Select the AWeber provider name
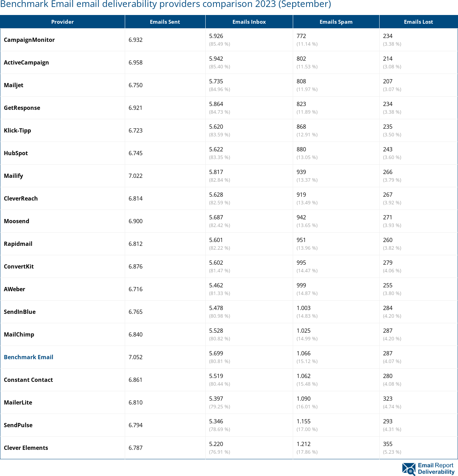The width and height of the screenshot is (458, 476). pos(15,289)
